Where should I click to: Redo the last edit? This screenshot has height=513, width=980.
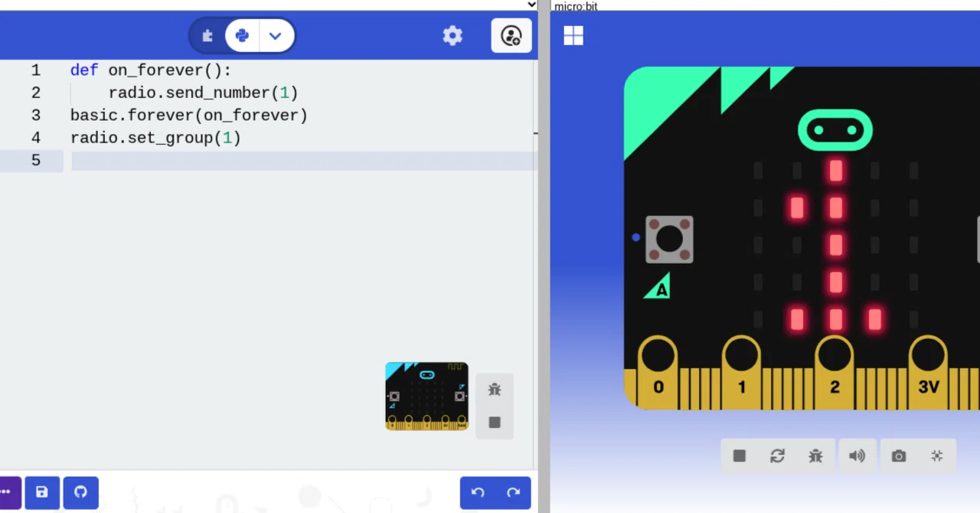pos(514,492)
